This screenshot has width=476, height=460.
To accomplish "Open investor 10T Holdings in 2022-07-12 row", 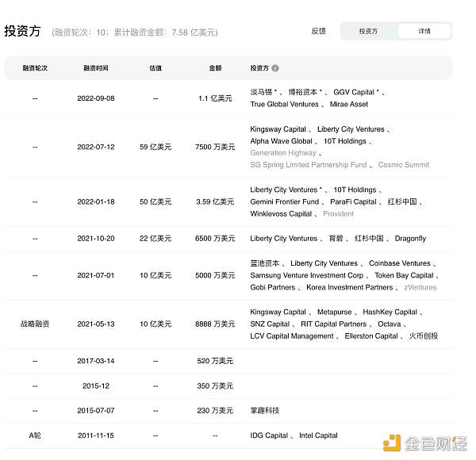I will pos(345,141).
